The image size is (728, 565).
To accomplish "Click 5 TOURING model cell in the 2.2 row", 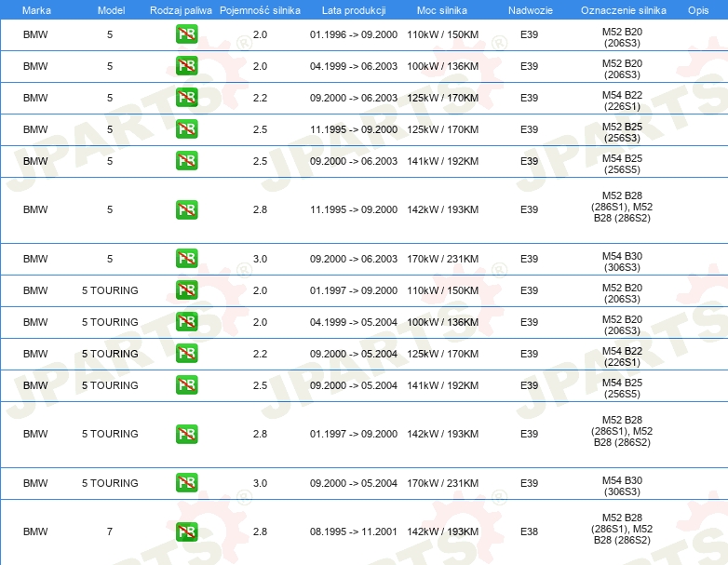I will tap(110, 354).
